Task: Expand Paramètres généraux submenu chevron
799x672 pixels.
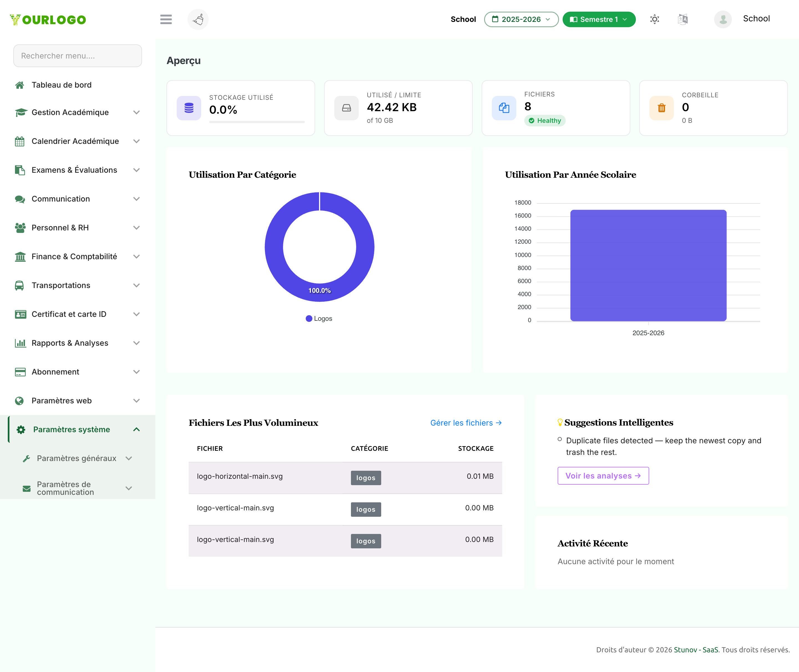Action: tap(129, 459)
